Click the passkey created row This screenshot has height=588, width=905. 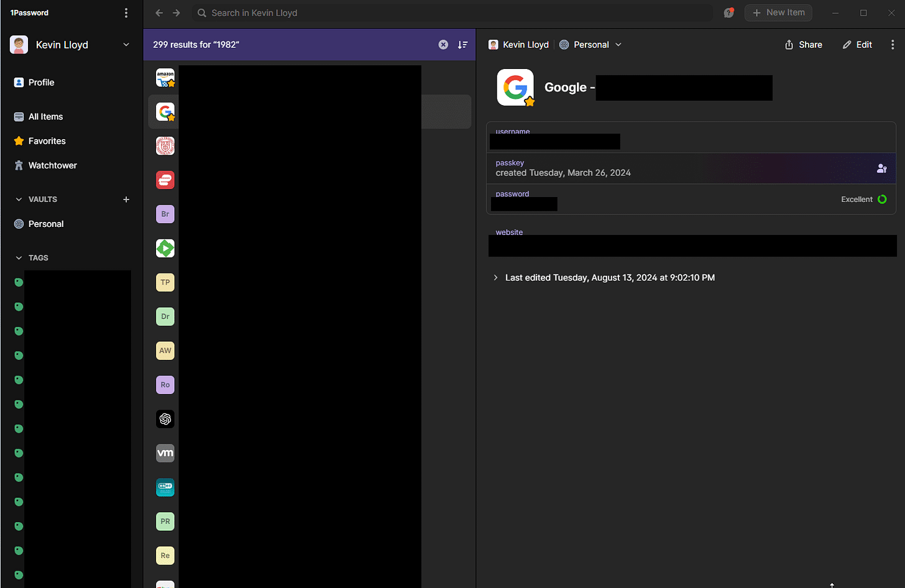pyautogui.click(x=691, y=168)
